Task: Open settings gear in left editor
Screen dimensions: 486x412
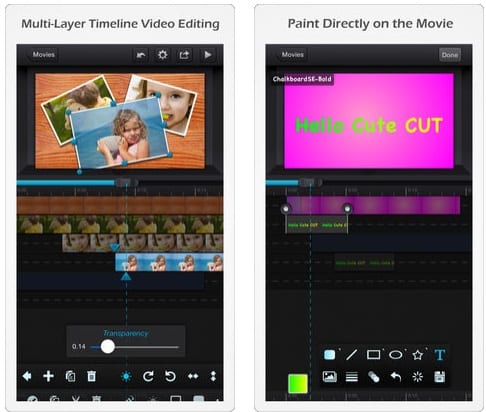Action: tap(162, 54)
